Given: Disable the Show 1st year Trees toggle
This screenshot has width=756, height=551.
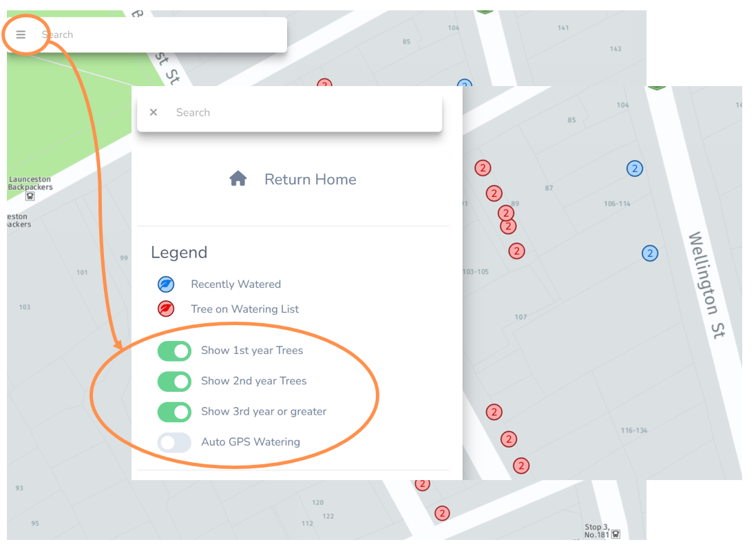Looking at the screenshot, I should (x=174, y=351).
